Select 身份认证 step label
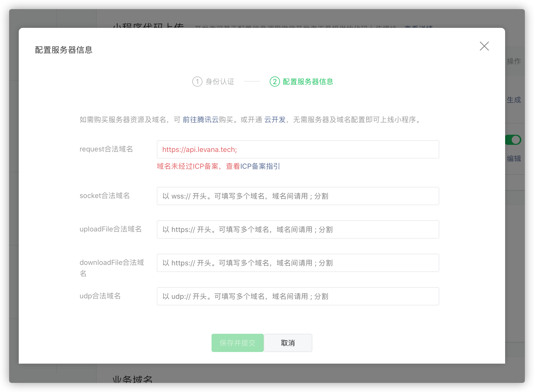The image size is (534, 392). pos(220,82)
